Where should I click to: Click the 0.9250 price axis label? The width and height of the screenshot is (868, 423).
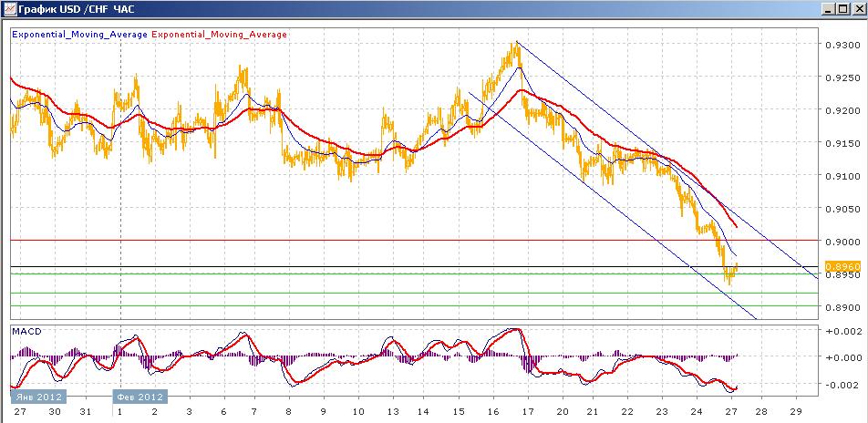point(843,78)
